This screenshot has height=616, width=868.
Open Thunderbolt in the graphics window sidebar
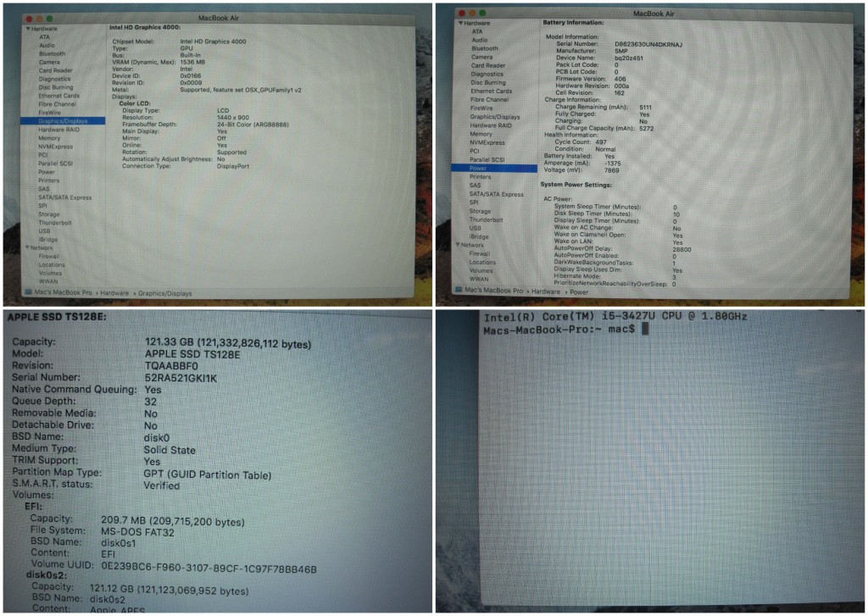point(55,223)
